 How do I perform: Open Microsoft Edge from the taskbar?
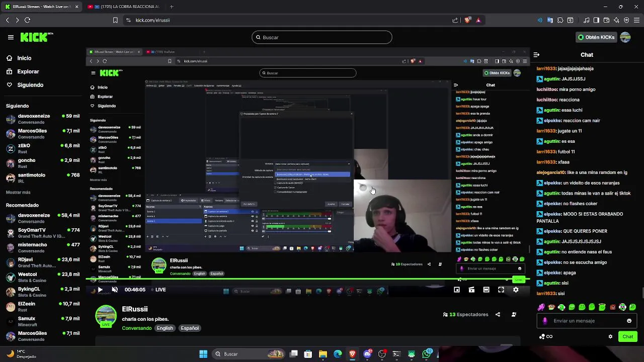[x=338, y=354]
